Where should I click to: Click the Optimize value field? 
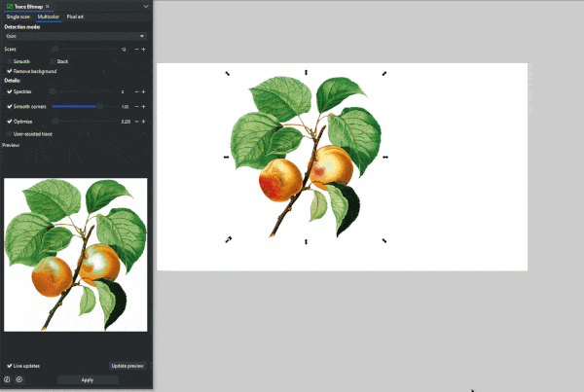click(x=126, y=122)
